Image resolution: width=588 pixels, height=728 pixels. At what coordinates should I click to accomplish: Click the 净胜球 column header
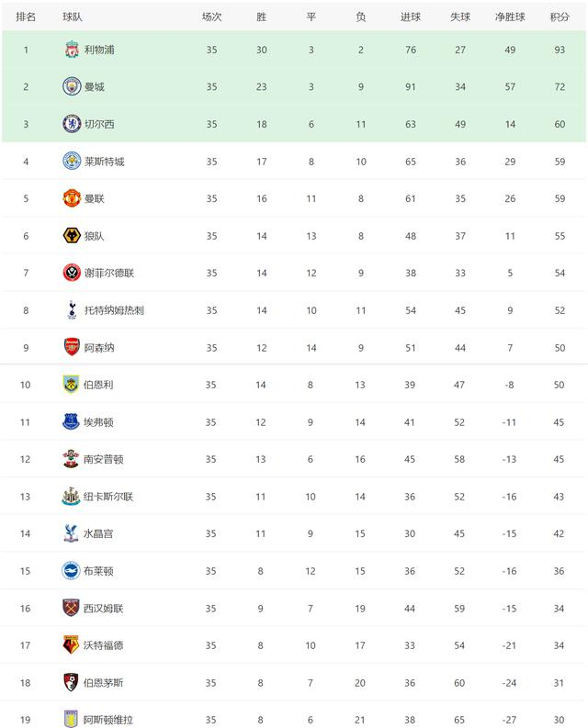pyautogui.click(x=509, y=17)
